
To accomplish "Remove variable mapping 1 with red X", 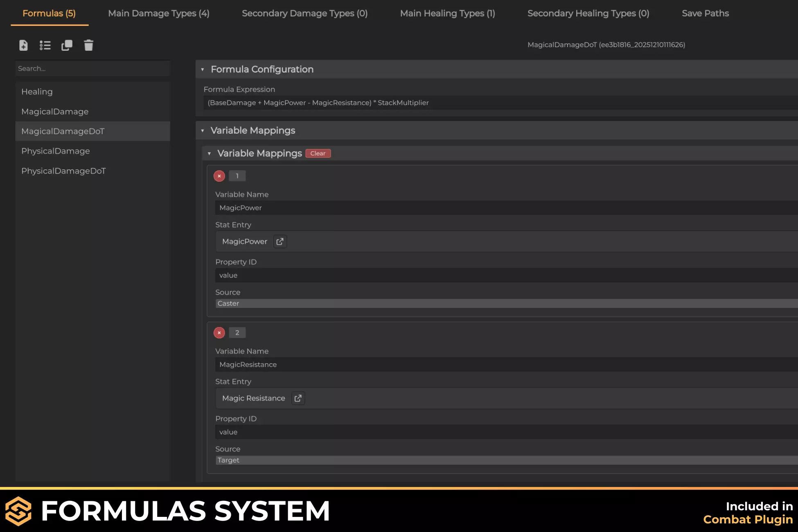I will coord(219,176).
